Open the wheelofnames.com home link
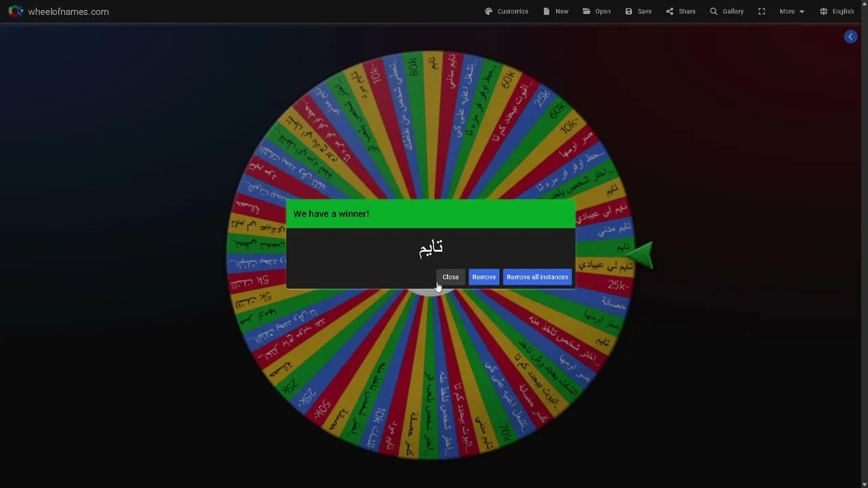 click(68, 12)
